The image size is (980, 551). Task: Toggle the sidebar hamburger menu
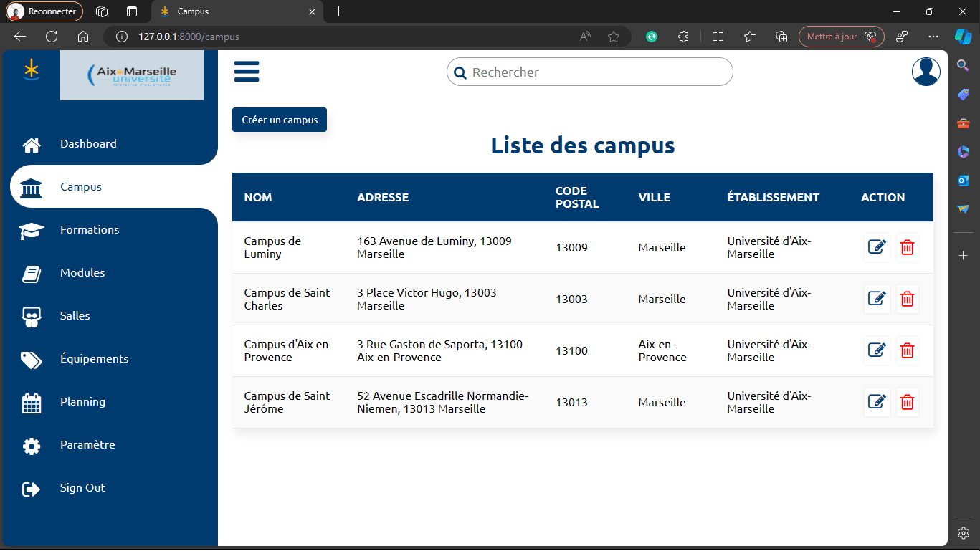point(247,72)
